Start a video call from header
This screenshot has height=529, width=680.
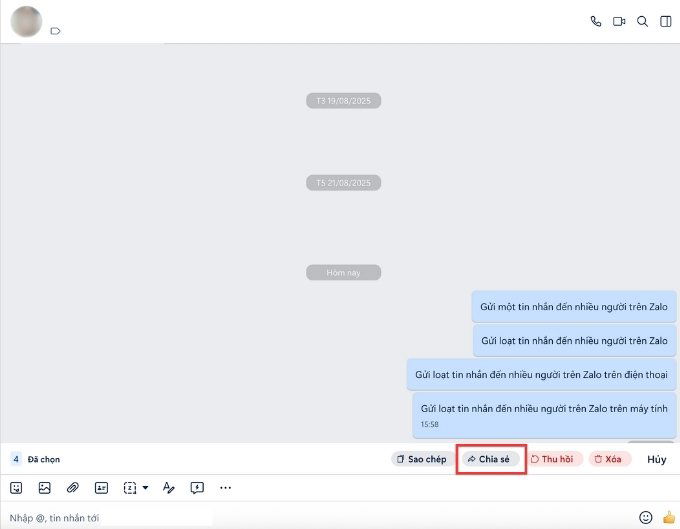619,21
